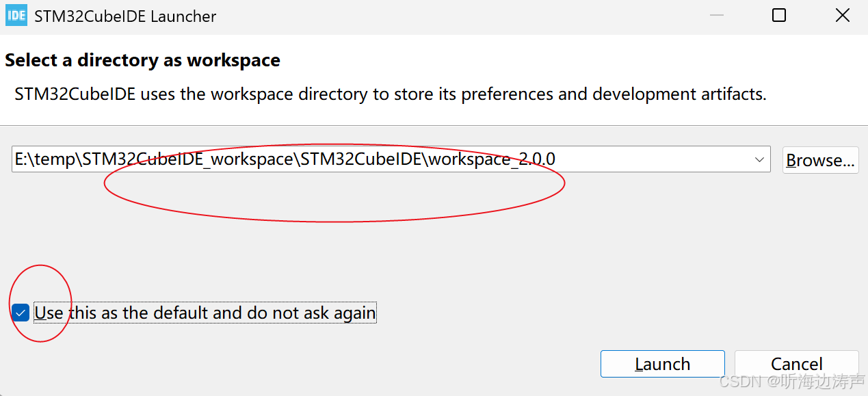Screen dimensions: 868x396
Task: Minimize the Launcher window
Action: click(715, 16)
